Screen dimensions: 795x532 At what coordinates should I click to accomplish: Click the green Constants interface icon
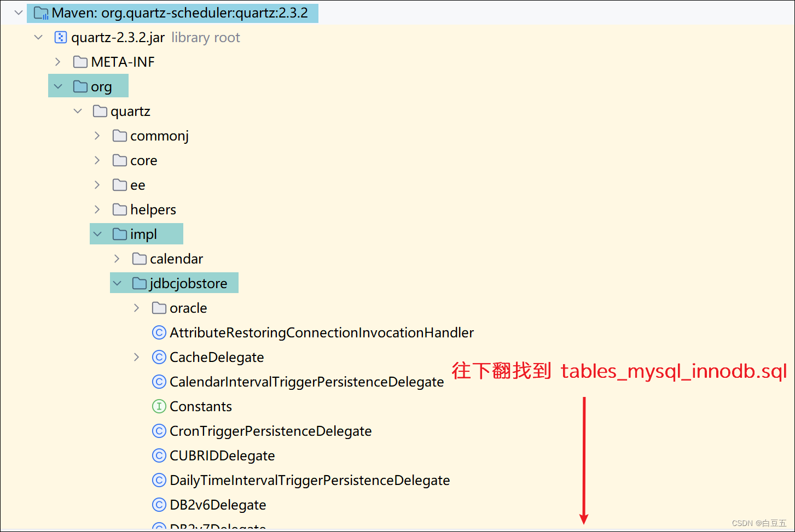point(159,406)
